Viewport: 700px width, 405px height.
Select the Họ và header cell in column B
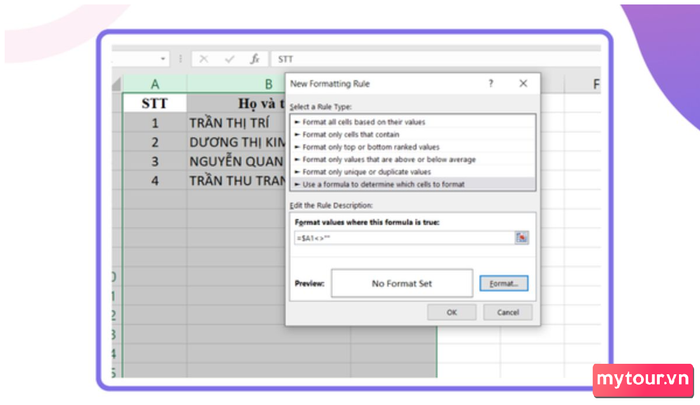tap(236, 103)
